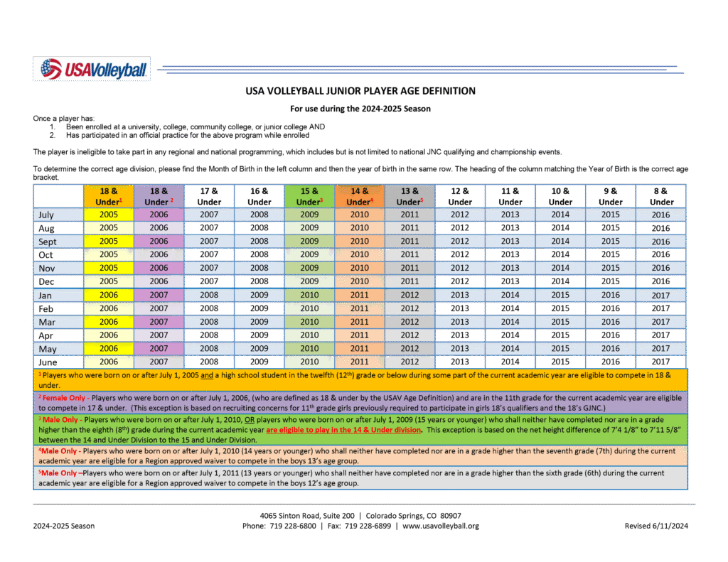Click '2016' in the July row, 8 & Under column
The width and height of the screenshot is (728, 562).
click(x=660, y=215)
